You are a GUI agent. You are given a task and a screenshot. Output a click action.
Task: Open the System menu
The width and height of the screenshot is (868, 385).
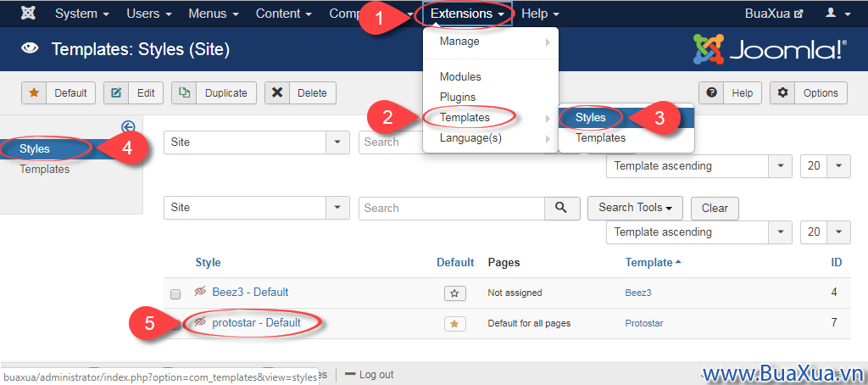81,14
